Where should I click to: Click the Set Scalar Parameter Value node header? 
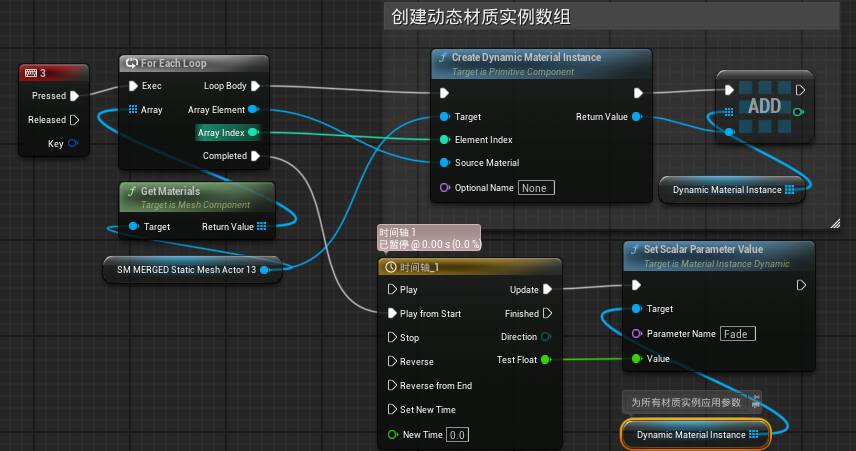coord(708,250)
